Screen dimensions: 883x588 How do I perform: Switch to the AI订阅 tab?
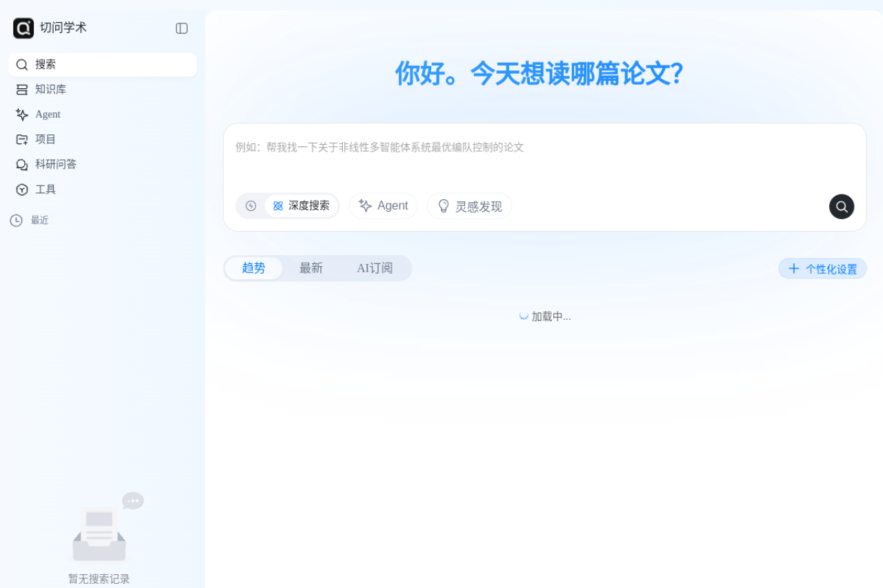point(375,268)
